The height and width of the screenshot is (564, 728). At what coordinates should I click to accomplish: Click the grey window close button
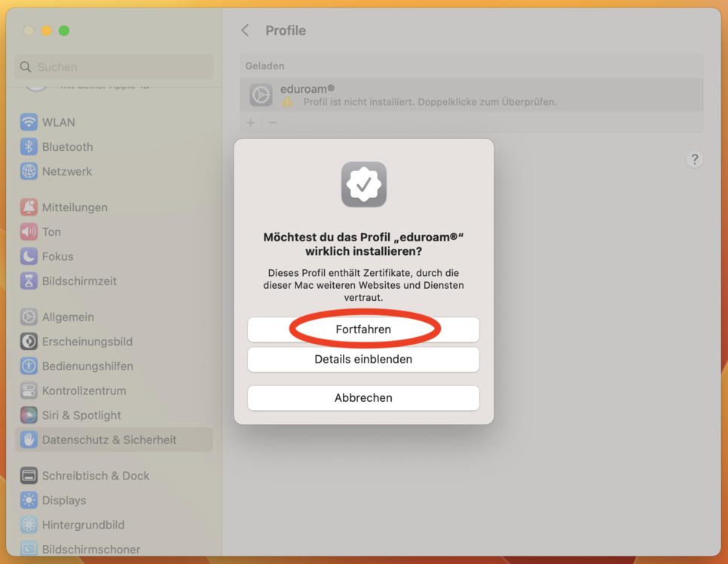[29, 31]
